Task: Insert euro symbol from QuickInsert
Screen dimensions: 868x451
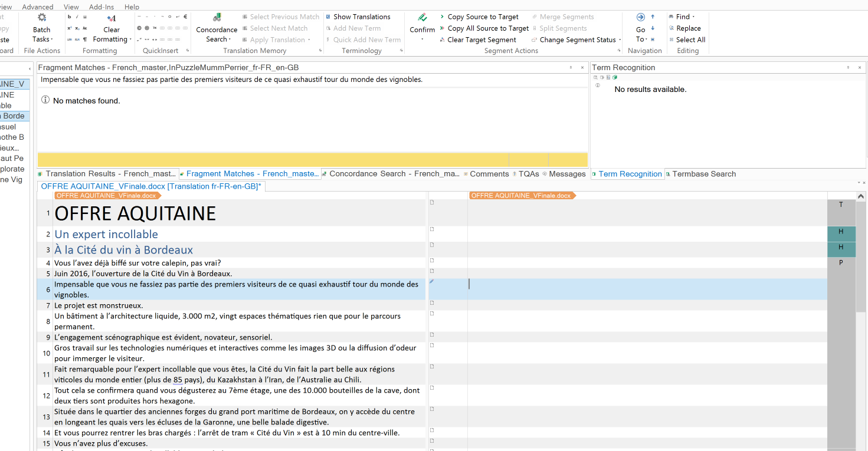Action: [x=185, y=17]
